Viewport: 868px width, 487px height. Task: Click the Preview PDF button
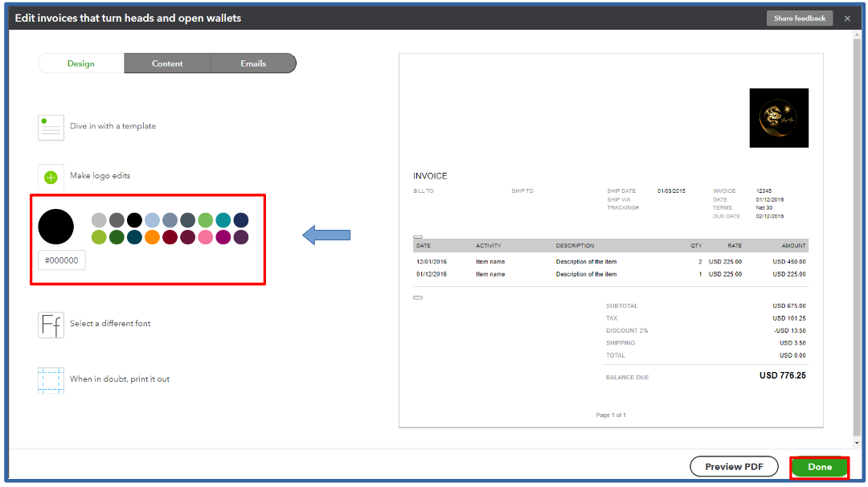[734, 467]
